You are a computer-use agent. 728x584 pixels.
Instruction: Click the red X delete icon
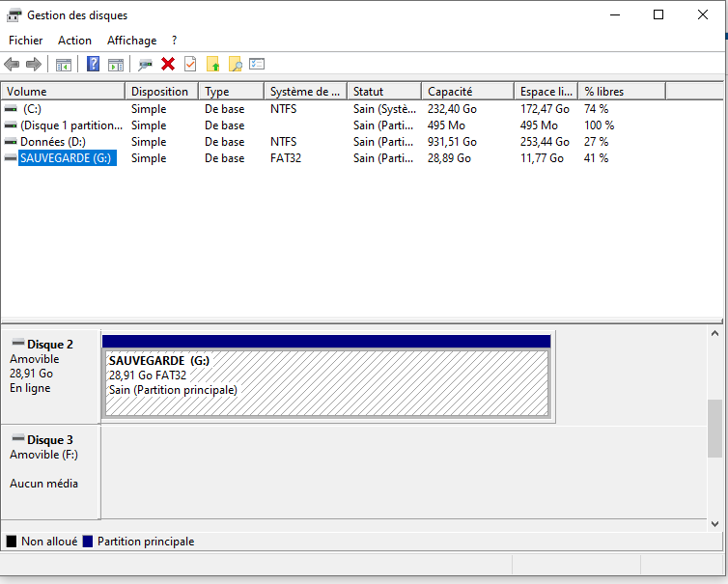tap(168, 64)
